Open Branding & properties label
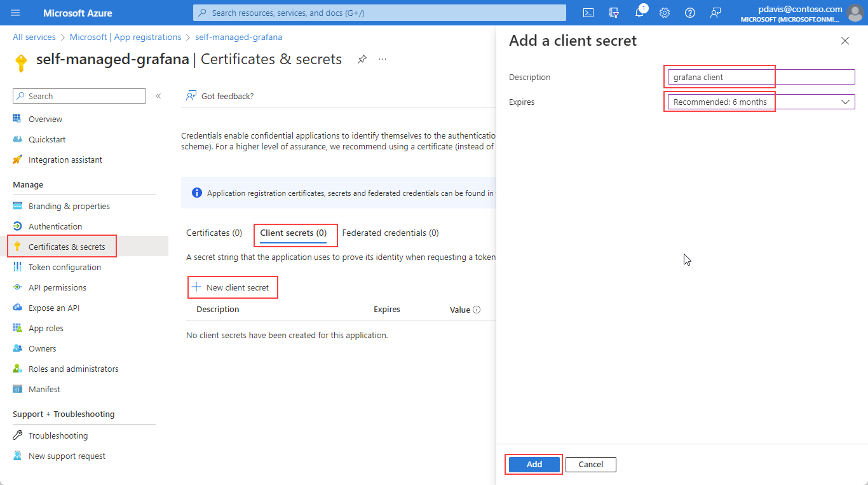Image resolution: width=868 pixels, height=485 pixels. point(69,206)
